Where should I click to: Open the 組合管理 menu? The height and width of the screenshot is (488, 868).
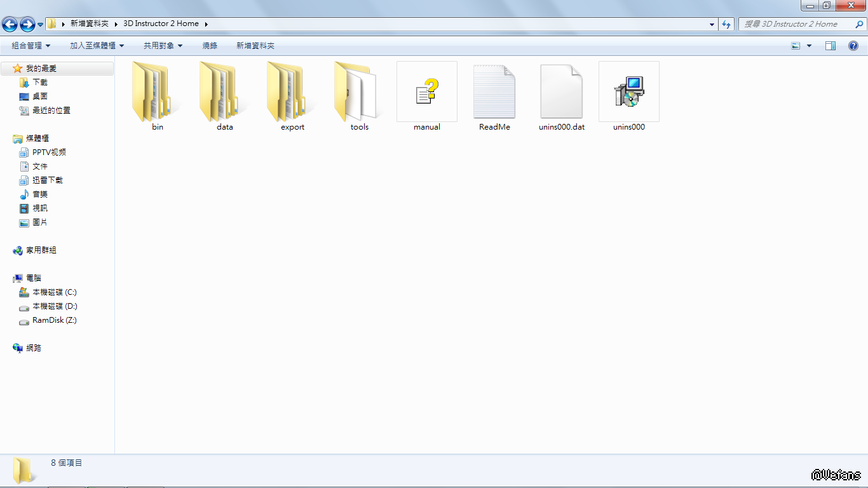(x=31, y=46)
